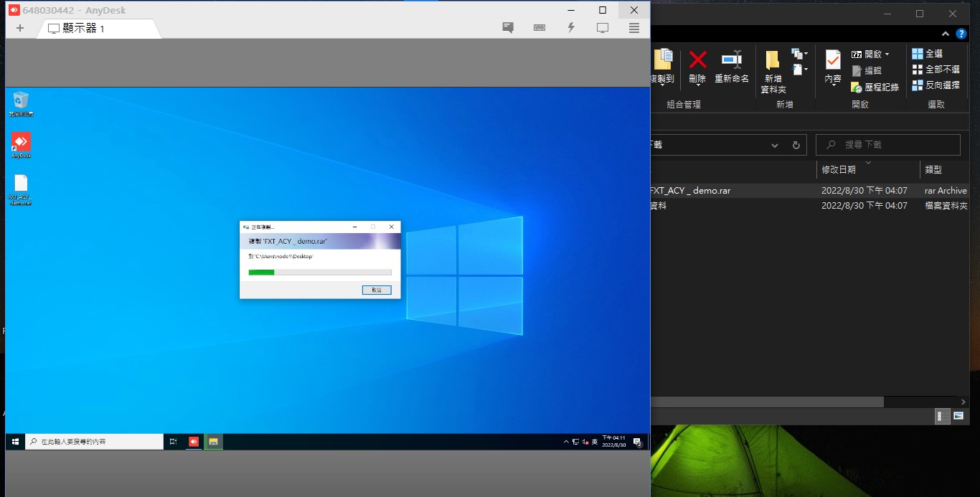This screenshot has height=497, width=980.
Task: Expand the address bar history dropdown
Action: click(775, 145)
